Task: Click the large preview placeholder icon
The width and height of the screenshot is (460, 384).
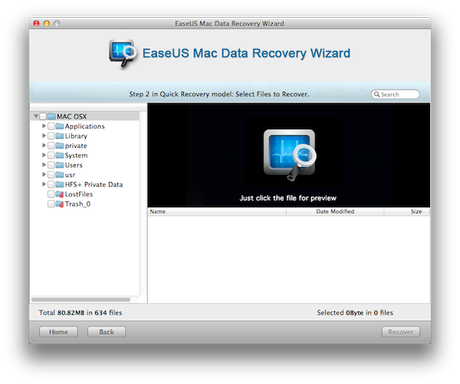Action: pos(290,155)
